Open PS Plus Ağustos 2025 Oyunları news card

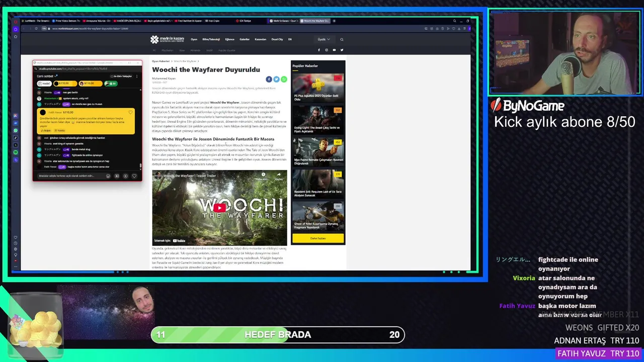(x=318, y=88)
